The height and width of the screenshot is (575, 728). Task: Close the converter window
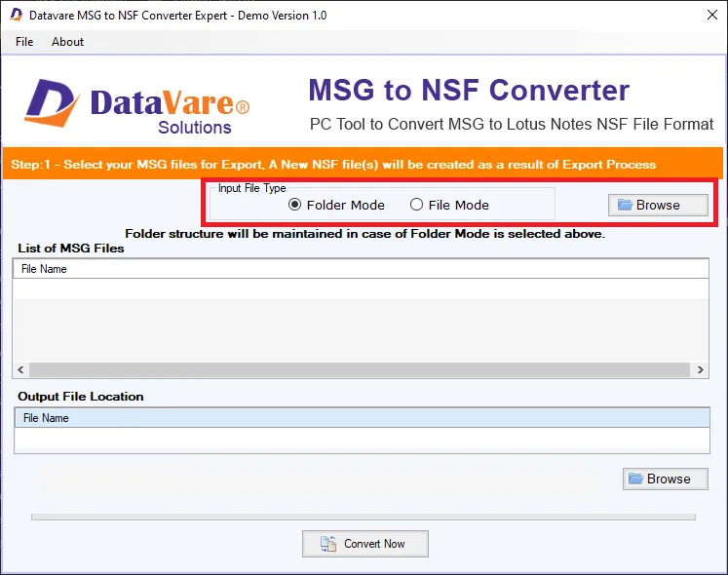712,15
